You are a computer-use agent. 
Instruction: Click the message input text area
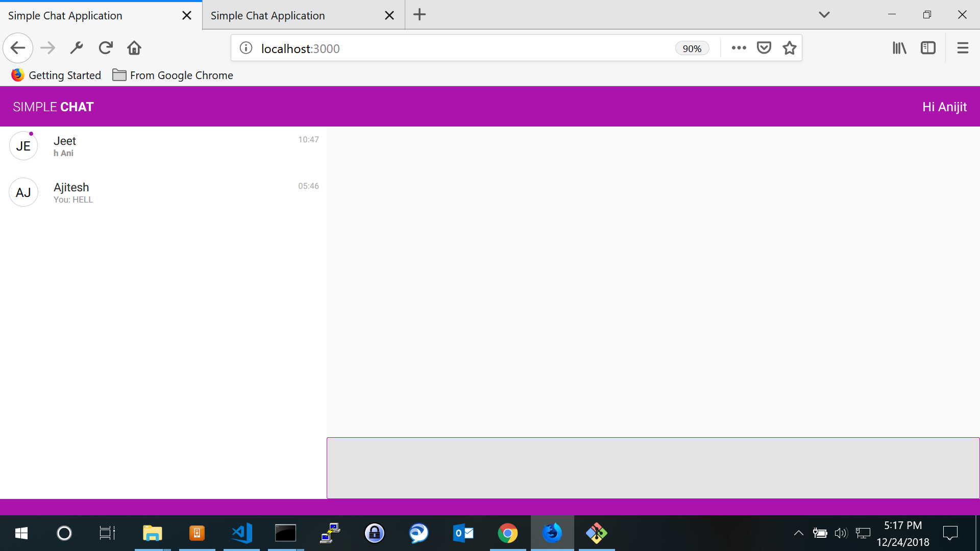pos(653,467)
